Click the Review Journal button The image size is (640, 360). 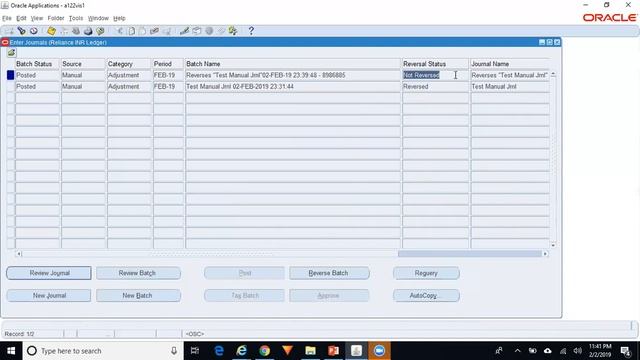tap(49, 273)
